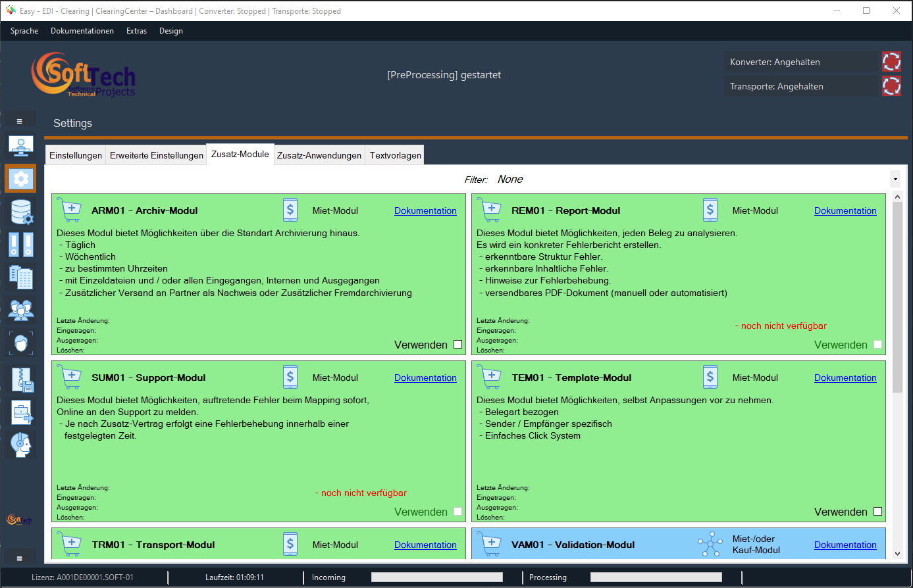Image resolution: width=913 pixels, height=588 pixels.
Task: Select the Settings gear icon in sidebar
Action: click(20, 178)
